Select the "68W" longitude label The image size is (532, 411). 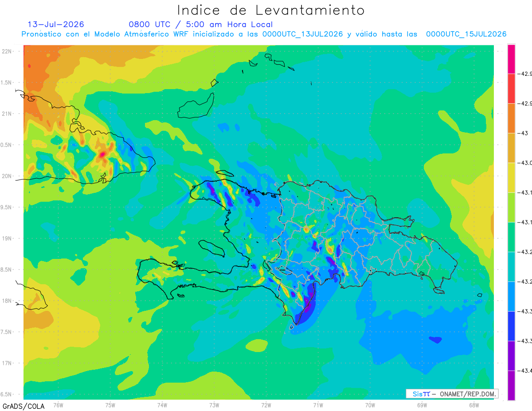click(x=473, y=405)
